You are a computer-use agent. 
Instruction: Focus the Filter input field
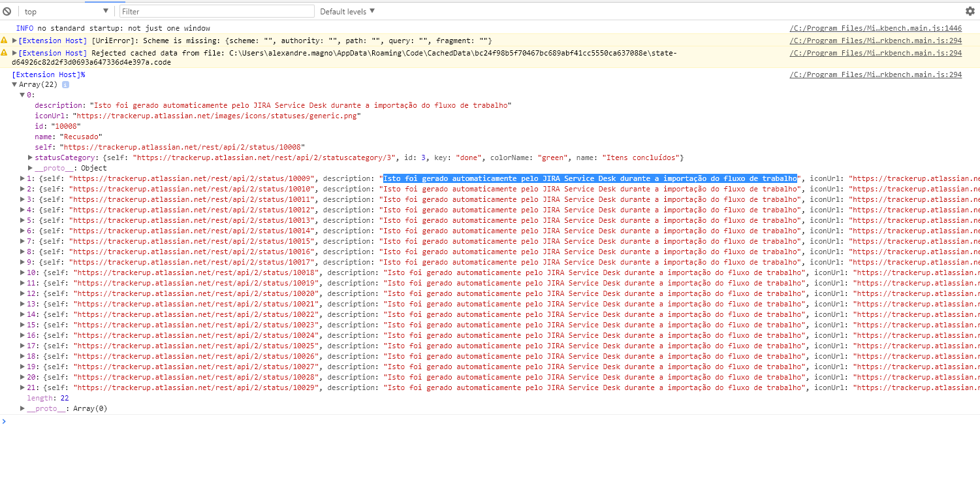coord(217,11)
